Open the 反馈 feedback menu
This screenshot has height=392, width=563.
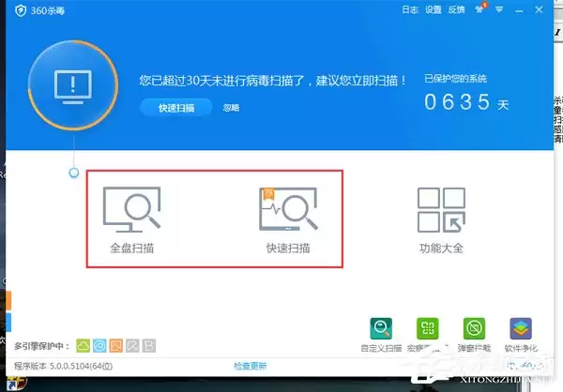pyautogui.click(x=456, y=10)
